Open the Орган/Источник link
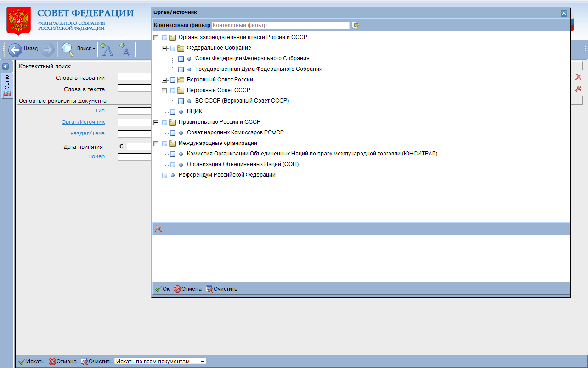588x368 pixels. (83, 122)
